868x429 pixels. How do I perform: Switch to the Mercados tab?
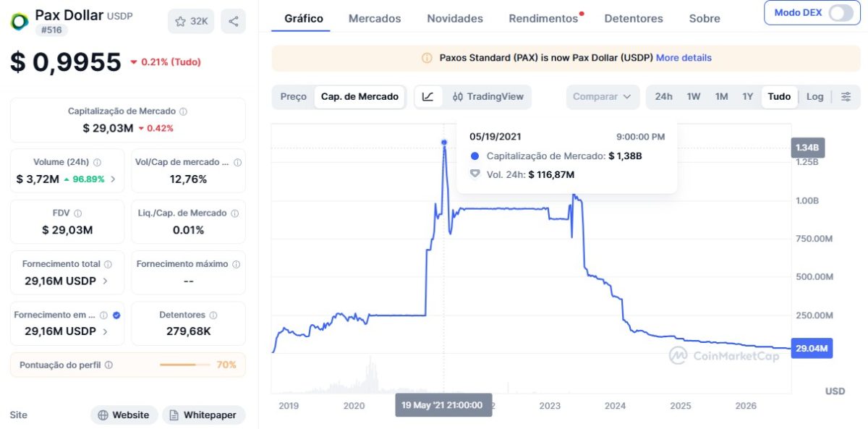pyautogui.click(x=375, y=19)
